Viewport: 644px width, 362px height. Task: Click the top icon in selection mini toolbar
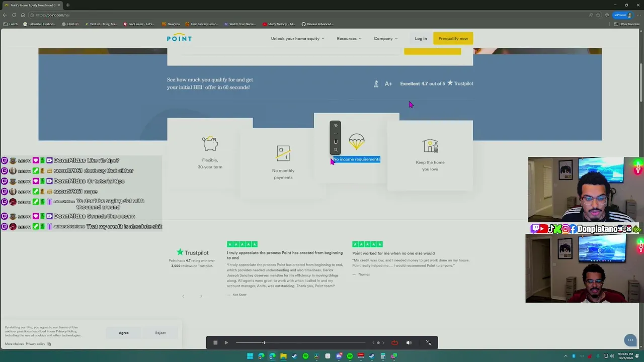336,126
